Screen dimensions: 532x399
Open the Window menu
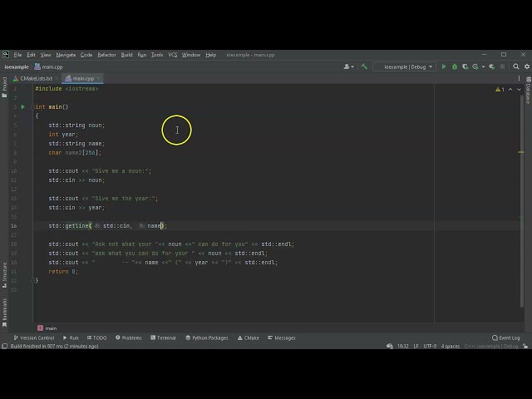pyautogui.click(x=190, y=55)
